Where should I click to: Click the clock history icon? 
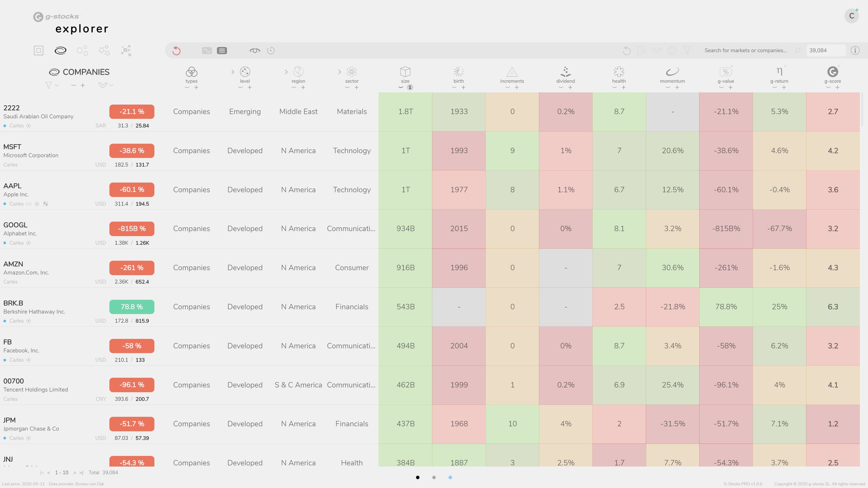coord(271,51)
